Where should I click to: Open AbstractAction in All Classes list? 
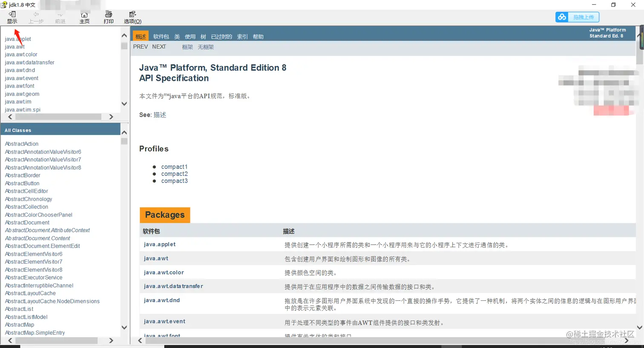click(22, 144)
